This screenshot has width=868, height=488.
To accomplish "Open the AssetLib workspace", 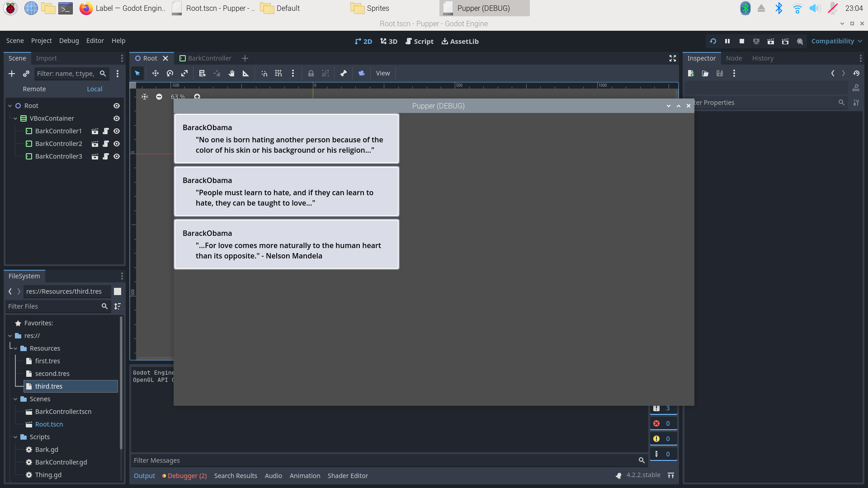I will point(460,41).
